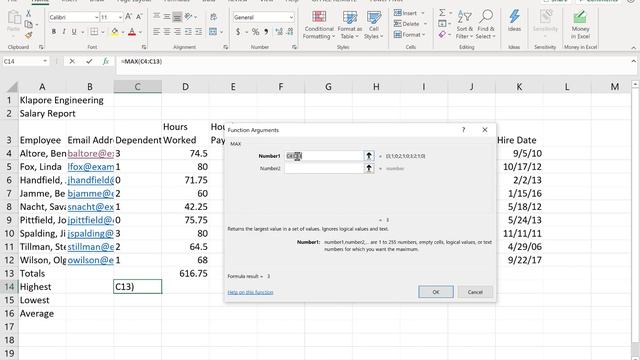
Task: Apply Comma Style
Action: (x=266, y=31)
